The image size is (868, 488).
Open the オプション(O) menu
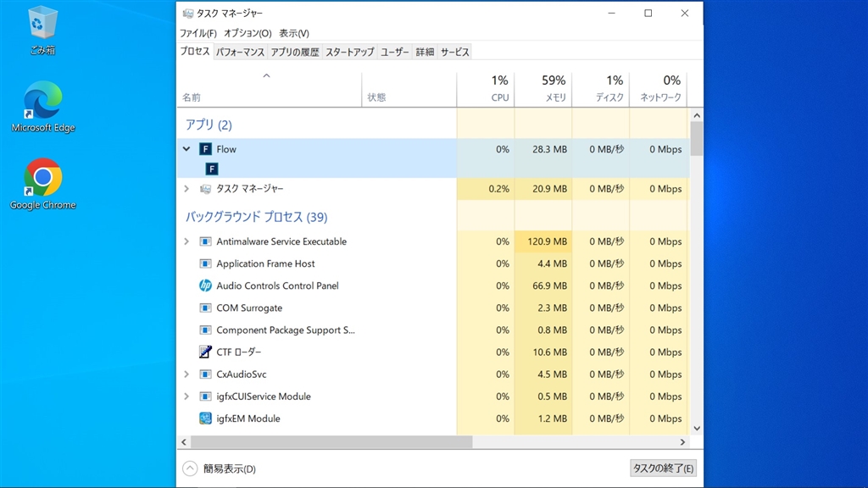[248, 33]
